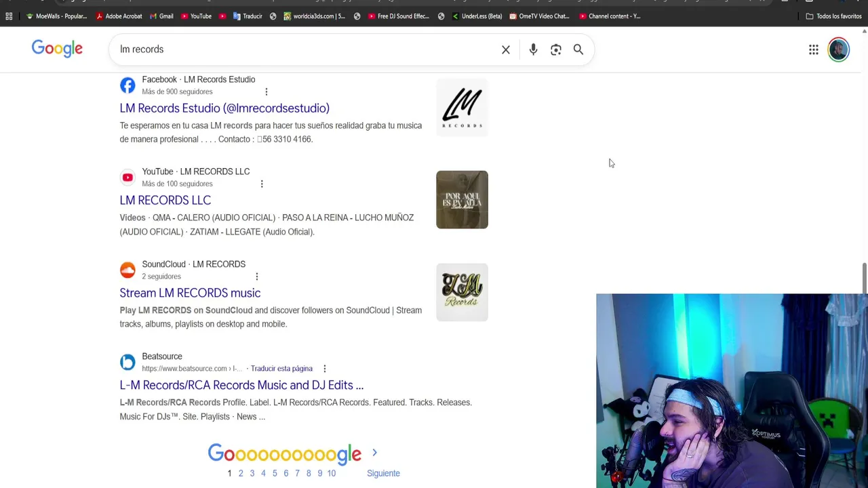Open OmeTV Video Chat bookmark
Viewport: 868px width, 488px height.
(x=540, y=16)
